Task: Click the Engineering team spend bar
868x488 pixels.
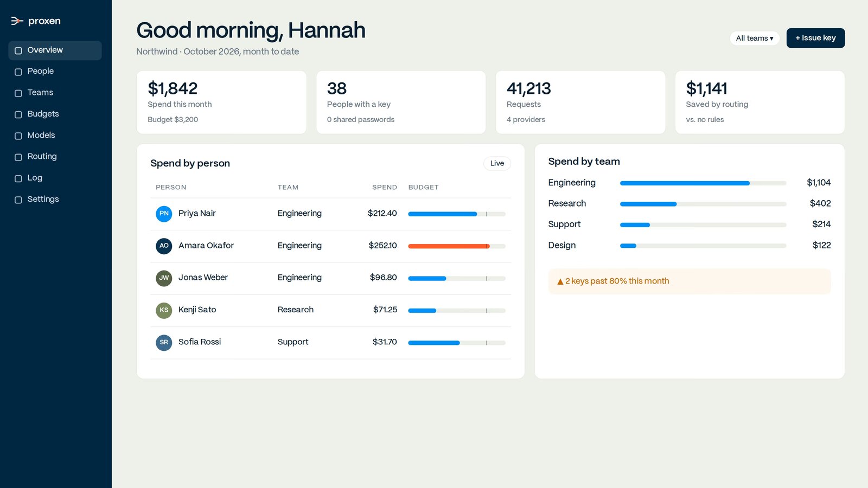Action: click(703, 183)
